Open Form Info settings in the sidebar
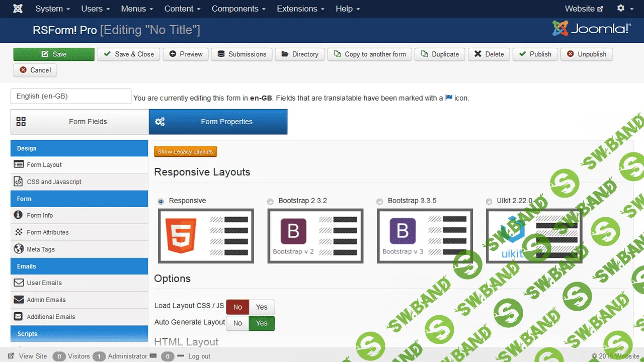644x362 pixels. pyautogui.click(x=39, y=215)
